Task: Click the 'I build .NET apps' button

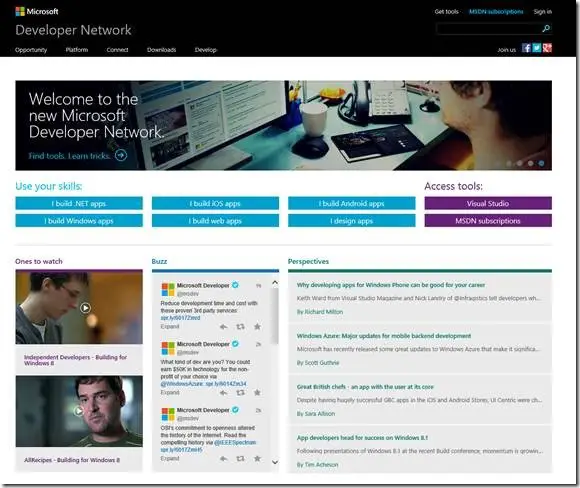Action: tap(79, 203)
